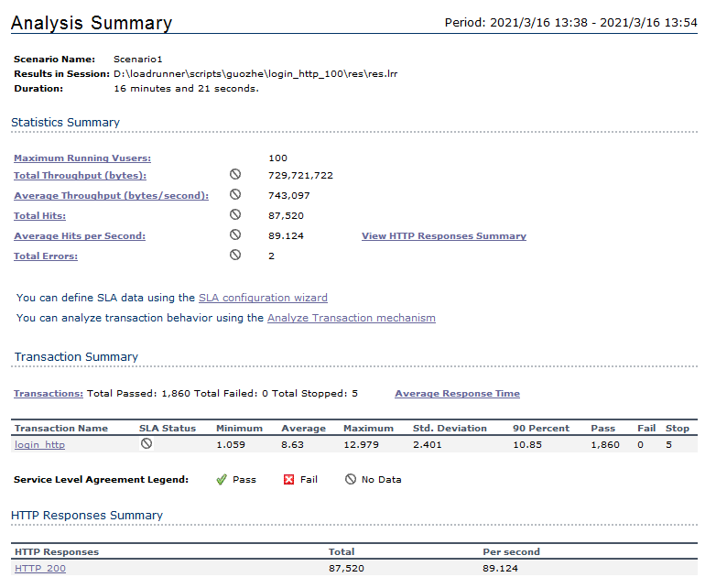Select login_http transaction name link
This screenshot has height=588, width=716.
39,445
